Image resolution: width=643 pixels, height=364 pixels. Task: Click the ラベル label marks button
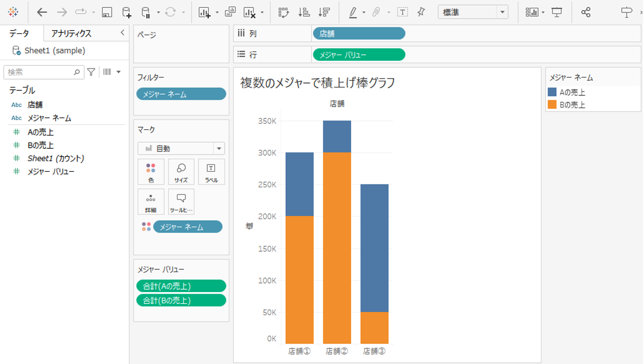click(211, 172)
